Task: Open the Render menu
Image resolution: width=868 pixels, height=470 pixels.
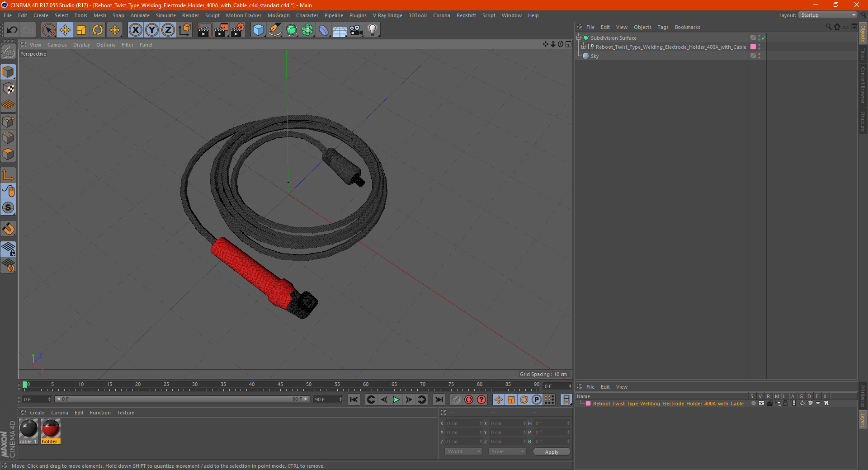Action: click(190, 15)
